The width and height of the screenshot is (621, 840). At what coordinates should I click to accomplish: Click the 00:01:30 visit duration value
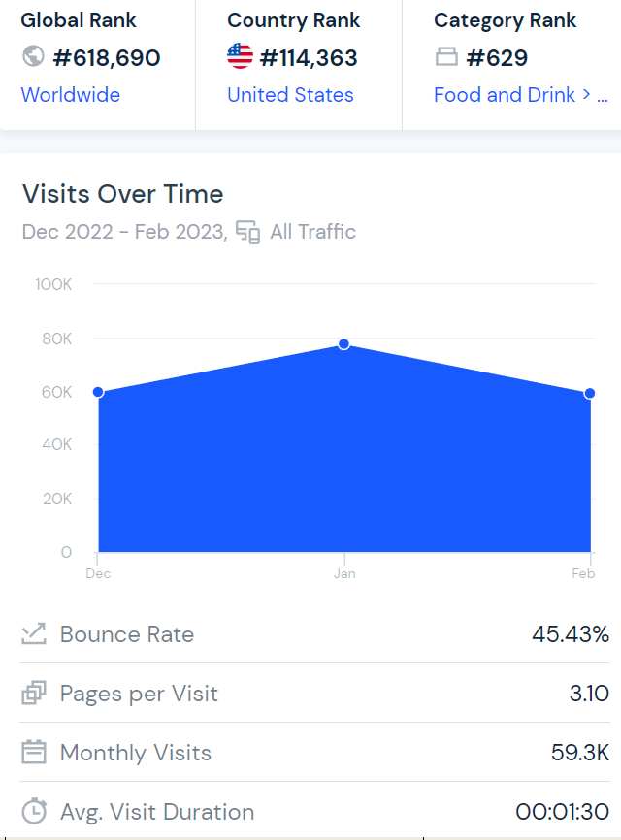point(562,812)
